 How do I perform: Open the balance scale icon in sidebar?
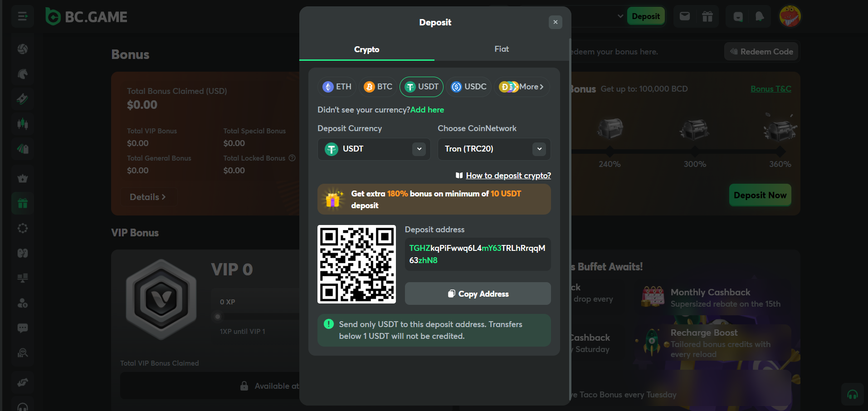23,278
